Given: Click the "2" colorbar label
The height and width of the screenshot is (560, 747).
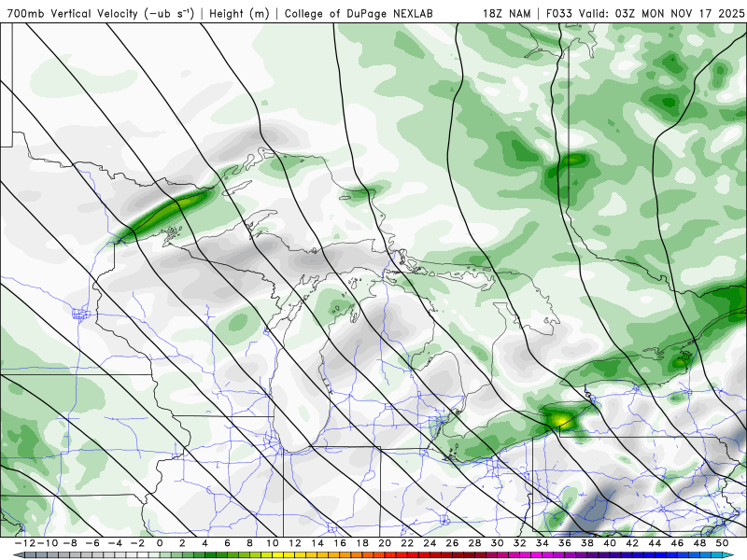Looking at the screenshot, I should click(x=182, y=543).
